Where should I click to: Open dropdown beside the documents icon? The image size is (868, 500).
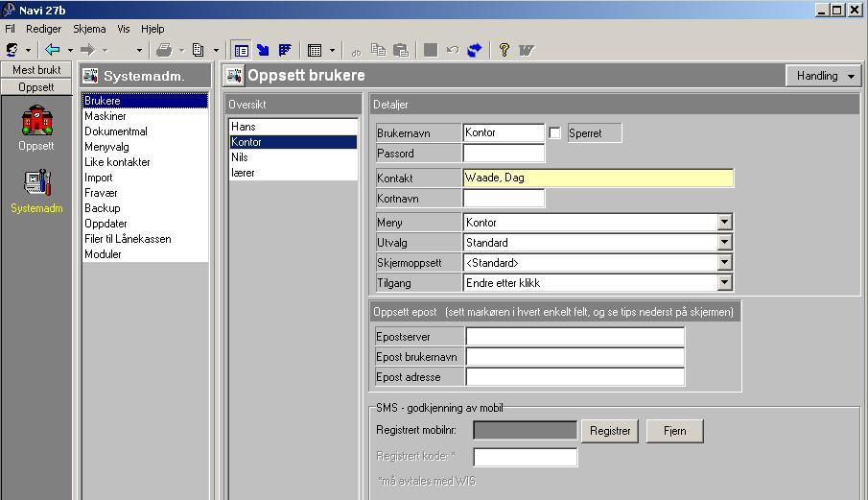pyautogui.click(x=217, y=51)
